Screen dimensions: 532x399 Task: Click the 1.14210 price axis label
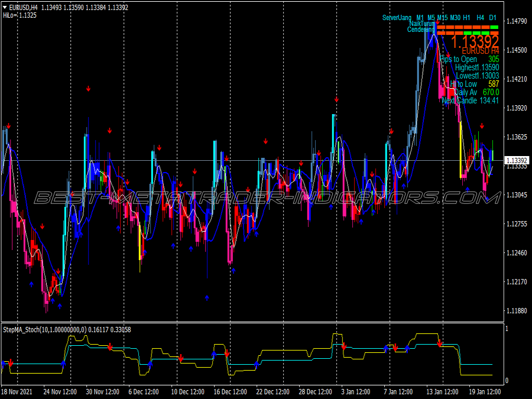(x=517, y=79)
